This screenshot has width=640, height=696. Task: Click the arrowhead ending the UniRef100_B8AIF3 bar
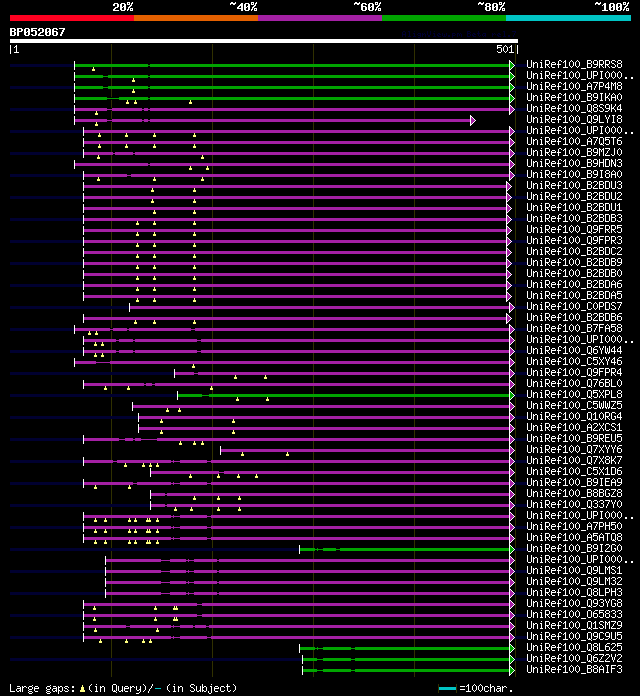(512, 670)
